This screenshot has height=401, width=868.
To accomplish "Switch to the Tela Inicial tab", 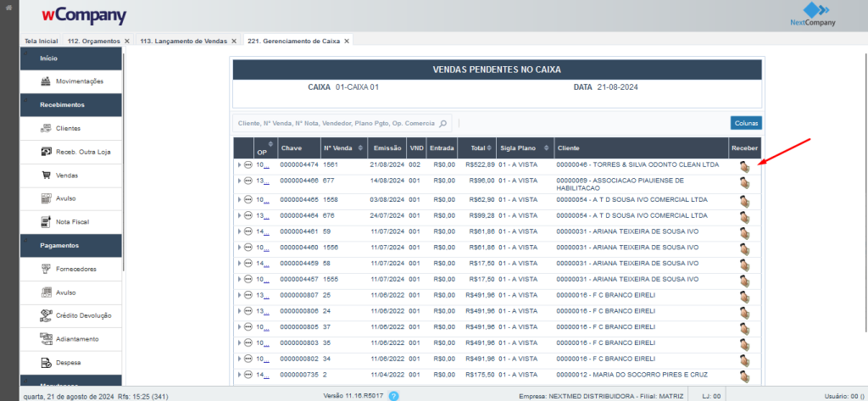I will 41,41.
